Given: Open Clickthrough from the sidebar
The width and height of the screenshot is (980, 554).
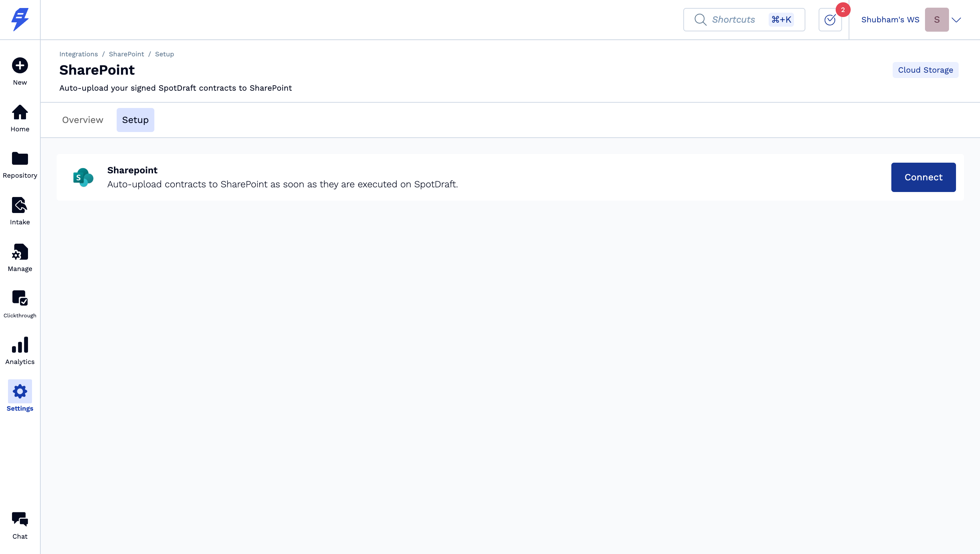Looking at the screenshot, I should click(20, 298).
